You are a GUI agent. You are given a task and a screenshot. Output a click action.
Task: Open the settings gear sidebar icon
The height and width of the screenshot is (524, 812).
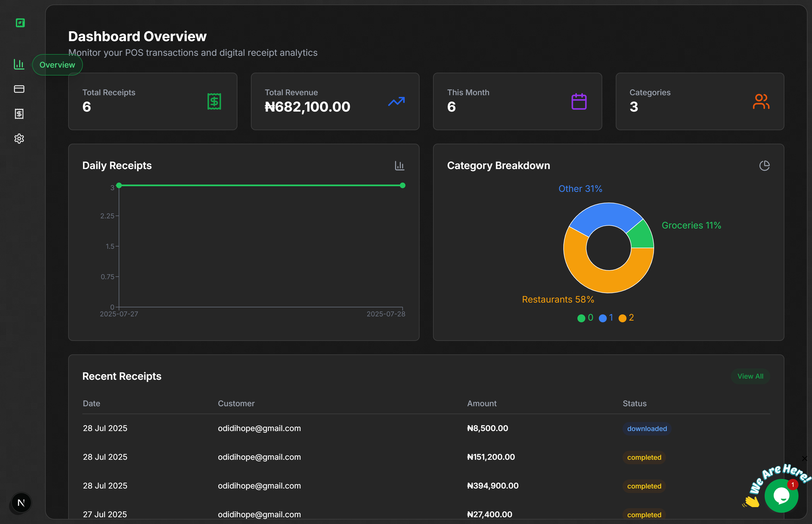[x=19, y=139]
